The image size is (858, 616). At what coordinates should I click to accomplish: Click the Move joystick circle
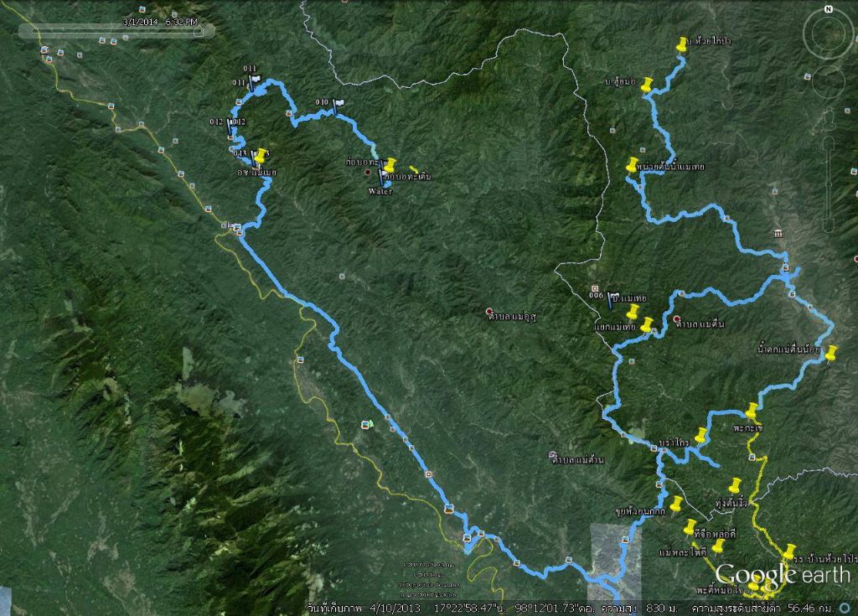[x=829, y=82]
